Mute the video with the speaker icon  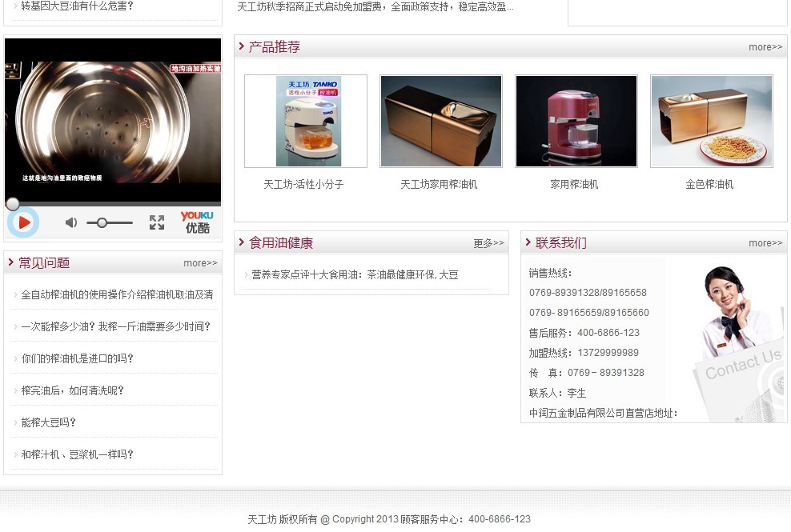click(71, 222)
